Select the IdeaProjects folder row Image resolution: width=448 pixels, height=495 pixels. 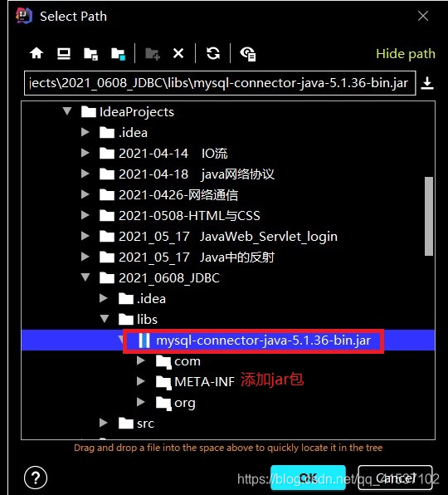(228, 112)
